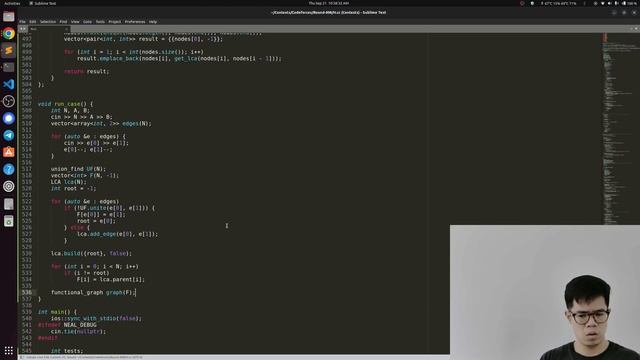Open the removable drive icon in the dock
The image size is (640, 360).
(9, 204)
